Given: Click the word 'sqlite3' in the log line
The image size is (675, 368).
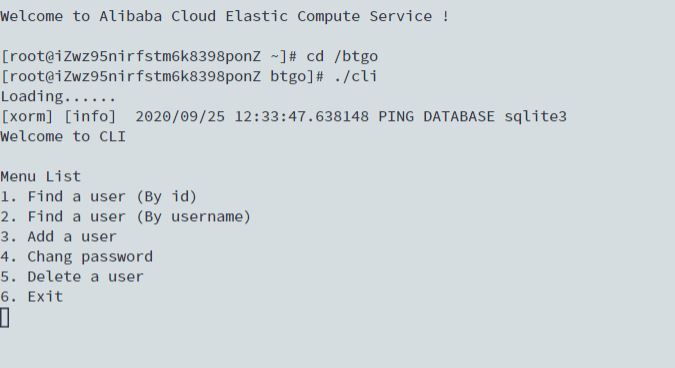Looking at the screenshot, I should click(536, 117).
